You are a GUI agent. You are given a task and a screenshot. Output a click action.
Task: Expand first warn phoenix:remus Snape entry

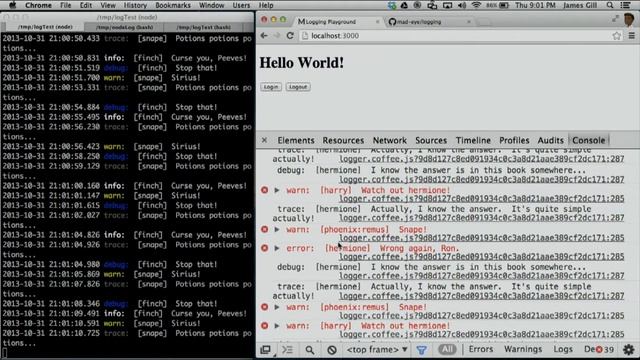tap(277, 229)
